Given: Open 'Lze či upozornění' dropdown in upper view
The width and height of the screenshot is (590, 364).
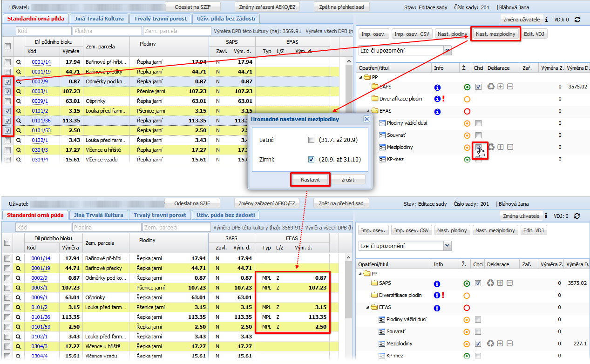Looking at the screenshot, I should coord(448,50).
